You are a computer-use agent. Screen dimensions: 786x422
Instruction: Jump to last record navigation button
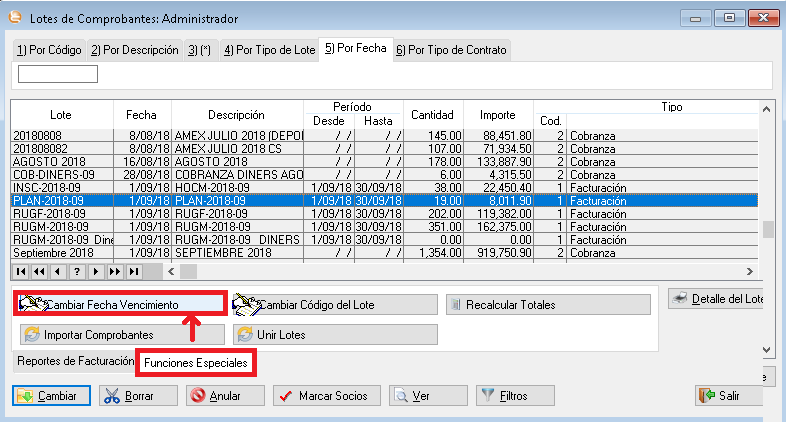pyautogui.click(x=133, y=271)
